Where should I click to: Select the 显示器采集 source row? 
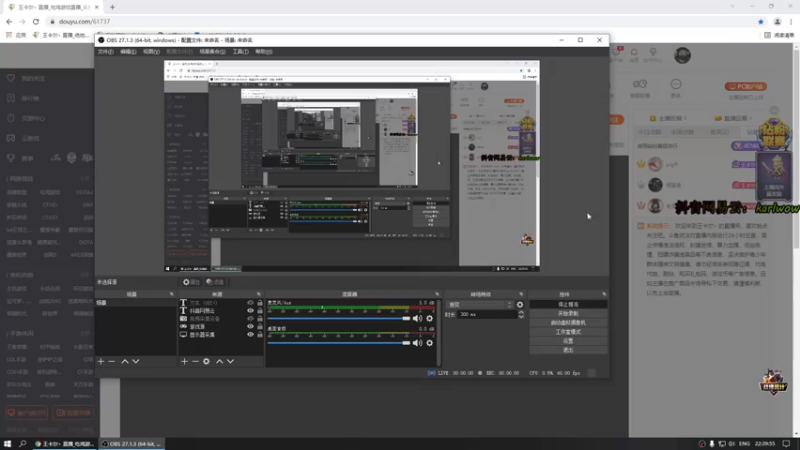pyautogui.click(x=220, y=335)
